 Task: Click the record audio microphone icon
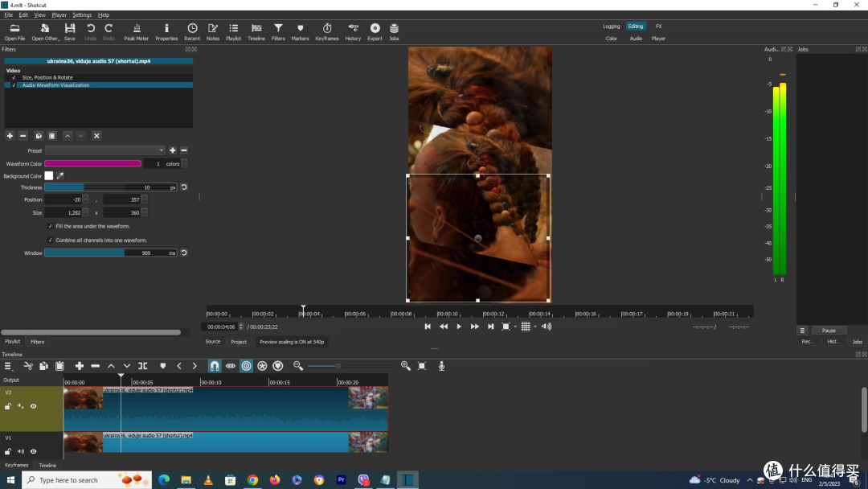point(441,366)
